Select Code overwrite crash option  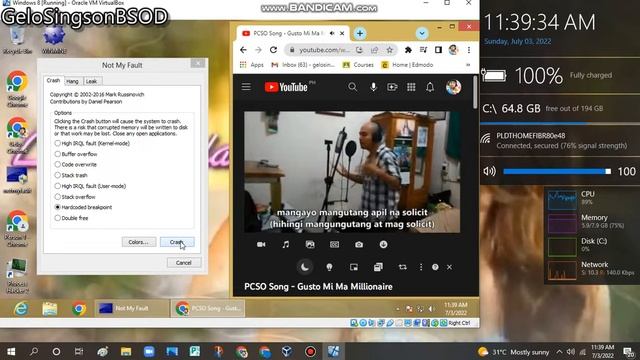(x=76, y=164)
